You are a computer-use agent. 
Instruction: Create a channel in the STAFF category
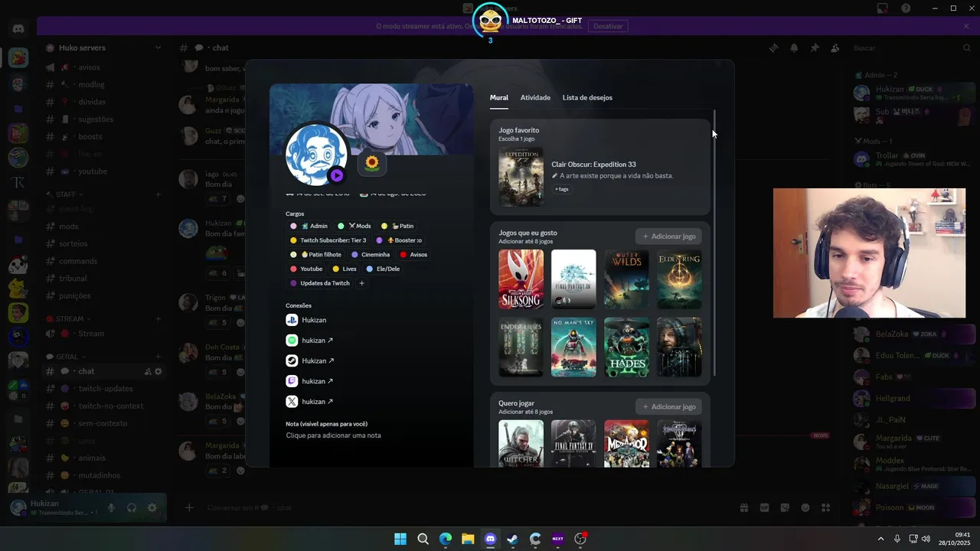point(158,194)
